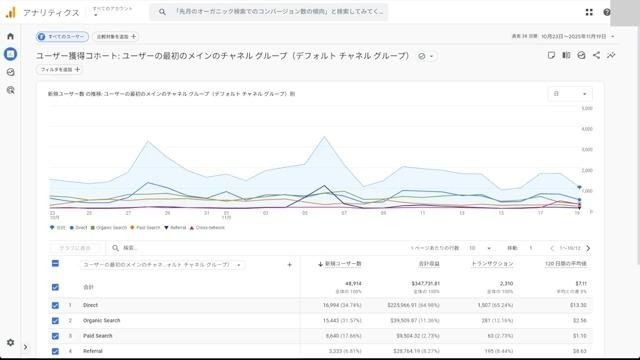Click the share report icon

click(x=596, y=55)
